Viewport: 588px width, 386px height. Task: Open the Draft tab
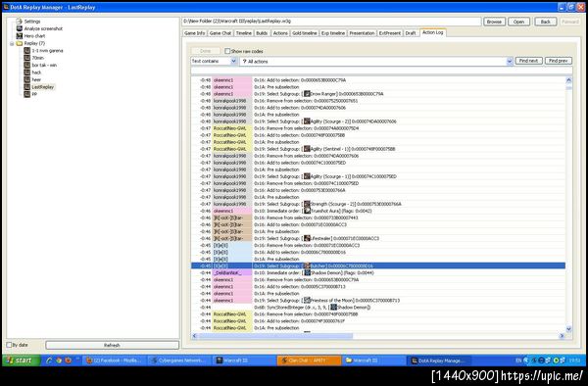click(x=411, y=33)
